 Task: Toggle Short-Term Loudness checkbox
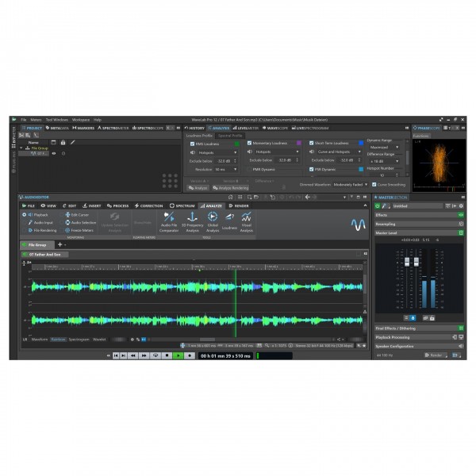coord(311,143)
